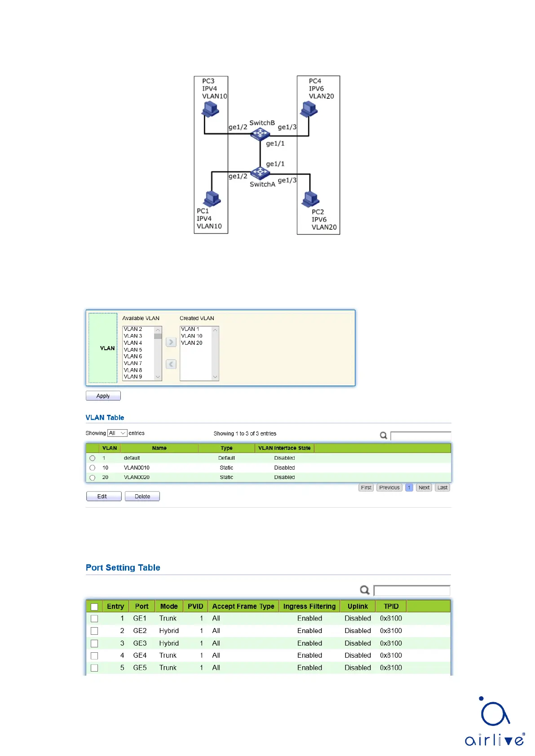Viewport: 535px width, 756px height.
Task: Tick the select-all checkbox in port table header
Action: click(x=94, y=607)
